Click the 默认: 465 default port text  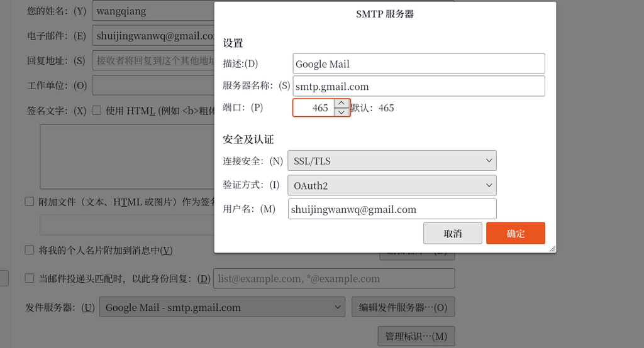372,108
